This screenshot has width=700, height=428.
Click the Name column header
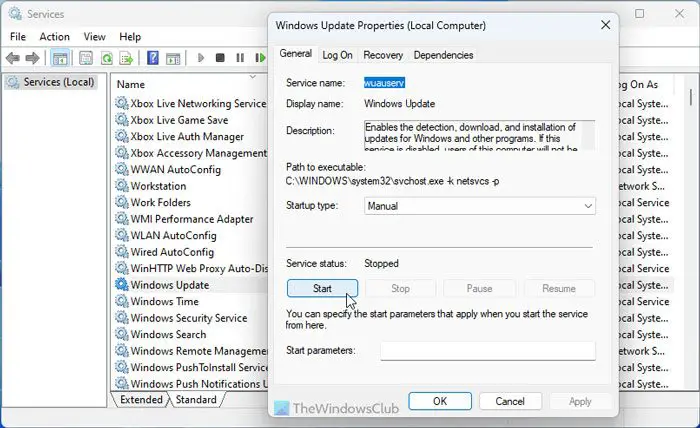coord(130,84)
